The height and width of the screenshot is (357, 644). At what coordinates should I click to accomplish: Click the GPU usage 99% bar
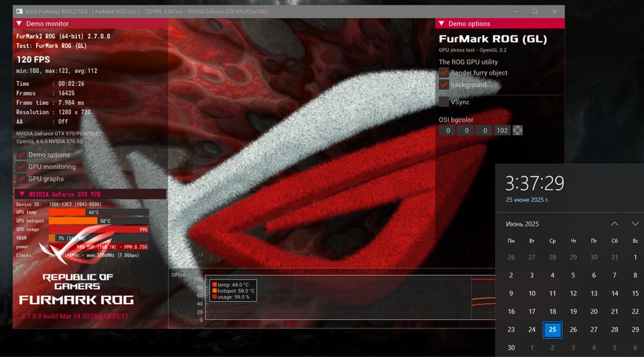(x=99, y=229)
